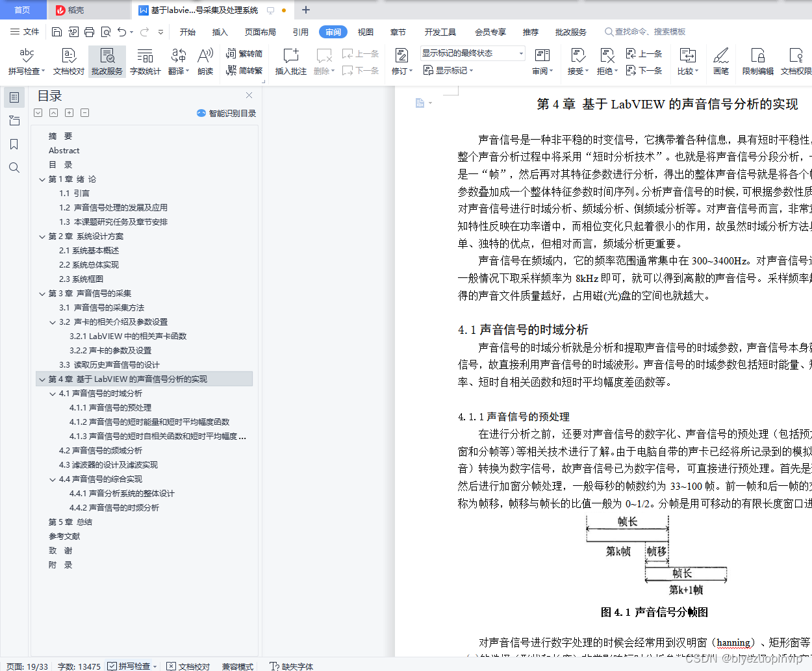The height and width of the screenshot is (671, 812).
Task: Click the new tab plus button
Action: [306, 10]
